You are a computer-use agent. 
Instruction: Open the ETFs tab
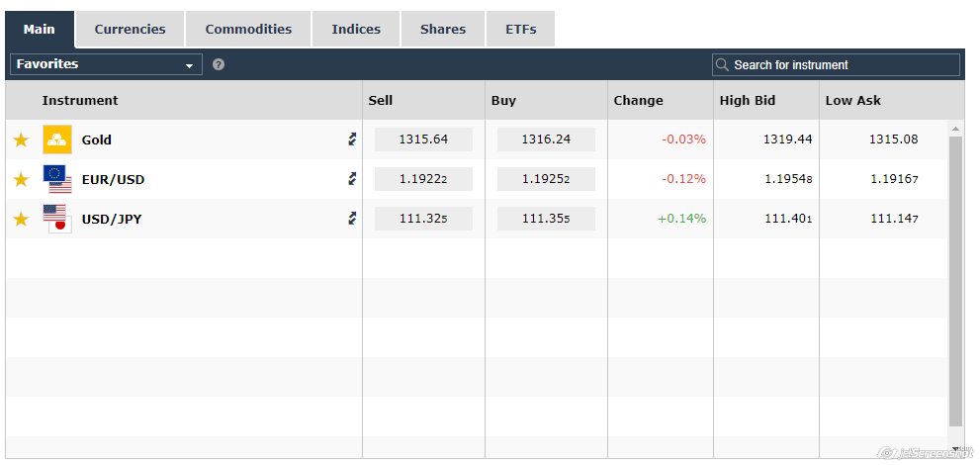(x=520, y=30)
